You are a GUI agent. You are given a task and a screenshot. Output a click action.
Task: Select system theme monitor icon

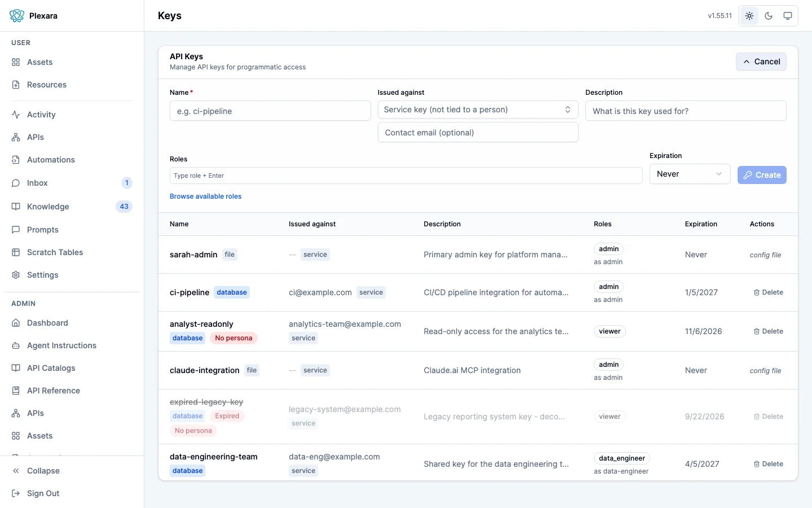pos(788,16)
